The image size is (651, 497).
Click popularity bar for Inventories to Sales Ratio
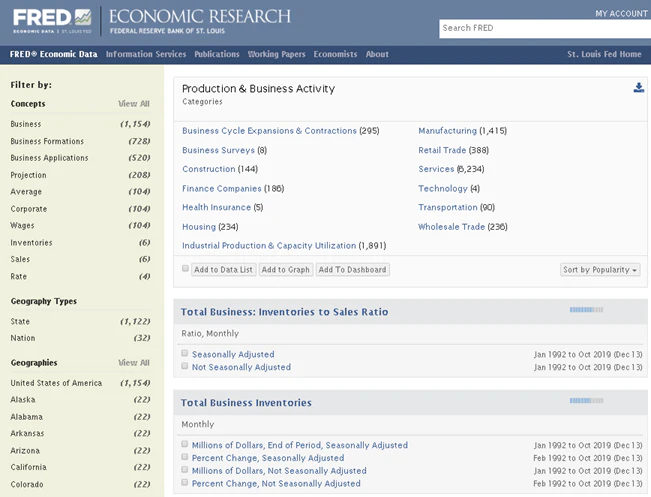coord(586,310)
